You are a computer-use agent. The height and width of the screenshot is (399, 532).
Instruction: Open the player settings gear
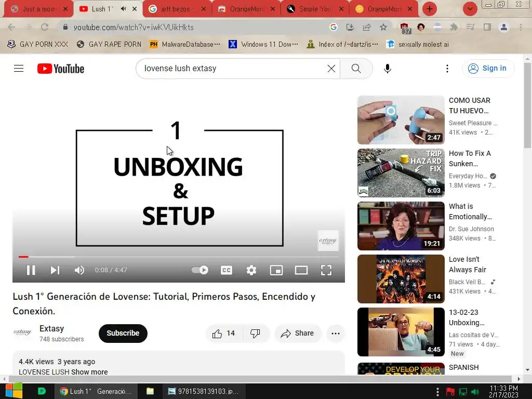[x=251, y=270]
